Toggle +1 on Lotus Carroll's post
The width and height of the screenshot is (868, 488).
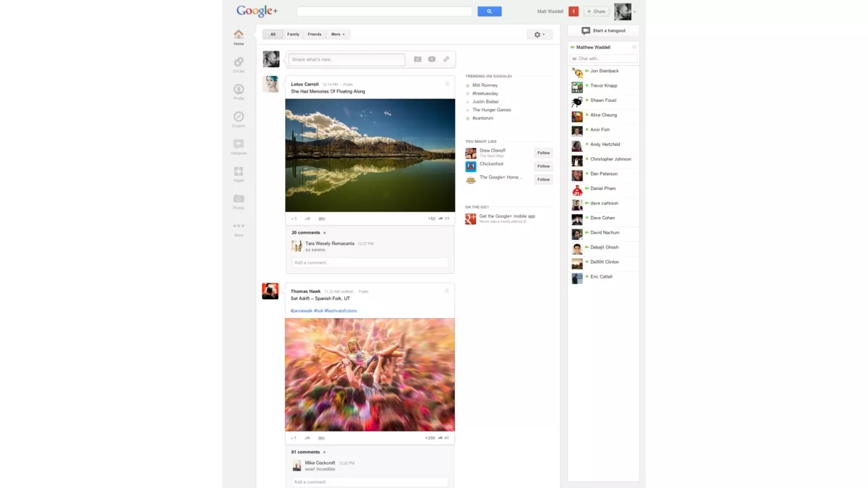click(294, 218)
